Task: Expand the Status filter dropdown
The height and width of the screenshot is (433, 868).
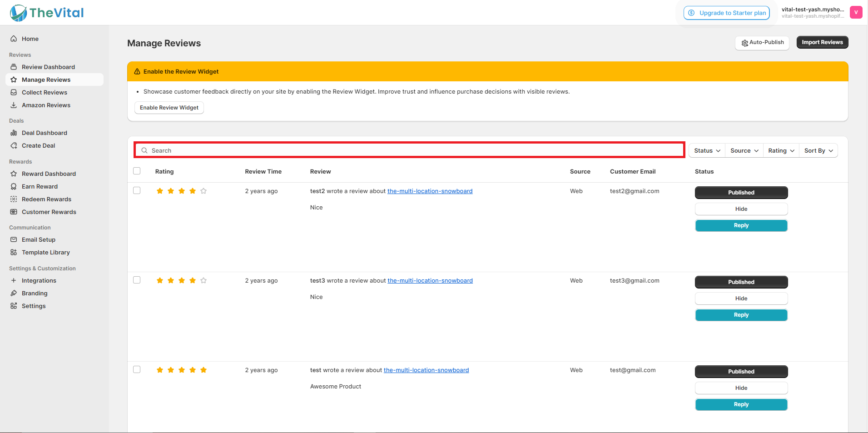Action: [x=707, y=150]
